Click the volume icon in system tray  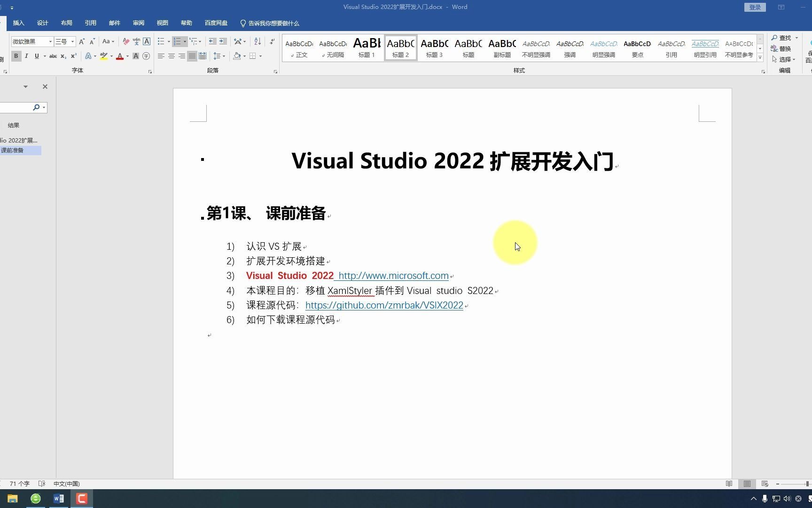point(787,499)
